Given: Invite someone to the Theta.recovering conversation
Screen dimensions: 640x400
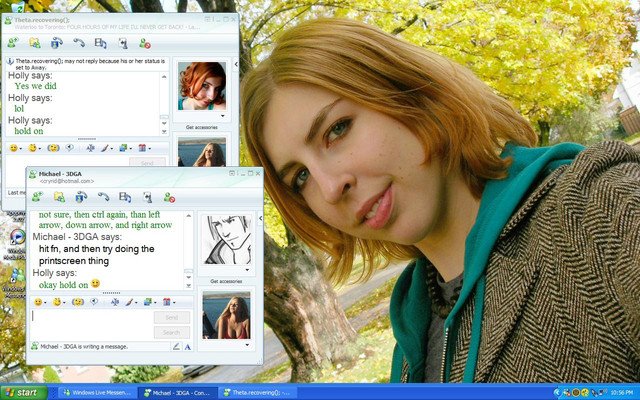Looking at the screenshot, I should (x=13, y=43).
